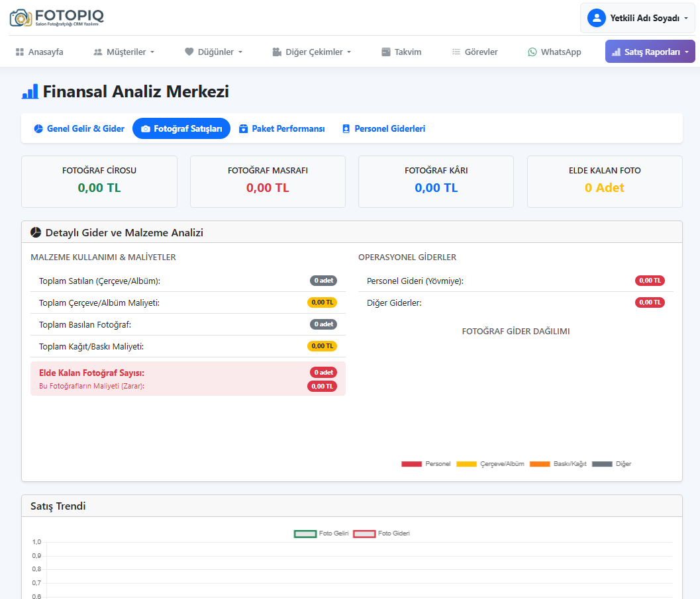The width and height of the screenshot is (700, 599).
Task: Click the Düğünler heart icon
Action: (189, 52)
